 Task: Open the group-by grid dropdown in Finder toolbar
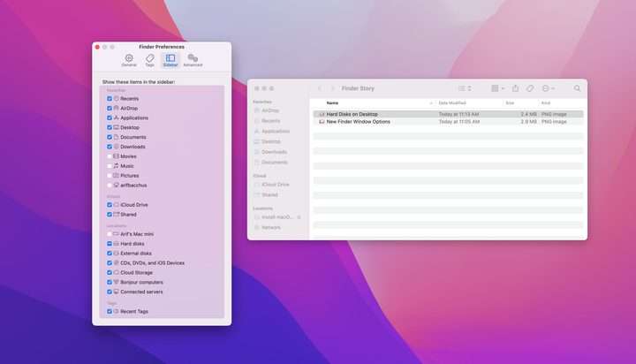(497, 88)
